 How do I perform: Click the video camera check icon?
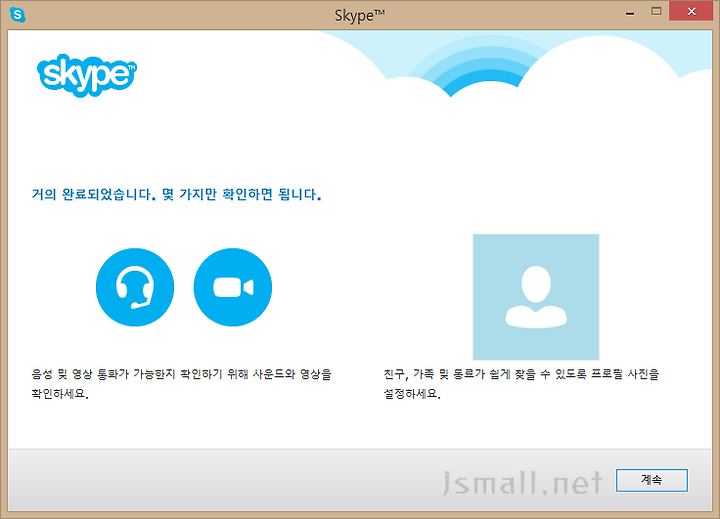233,287
